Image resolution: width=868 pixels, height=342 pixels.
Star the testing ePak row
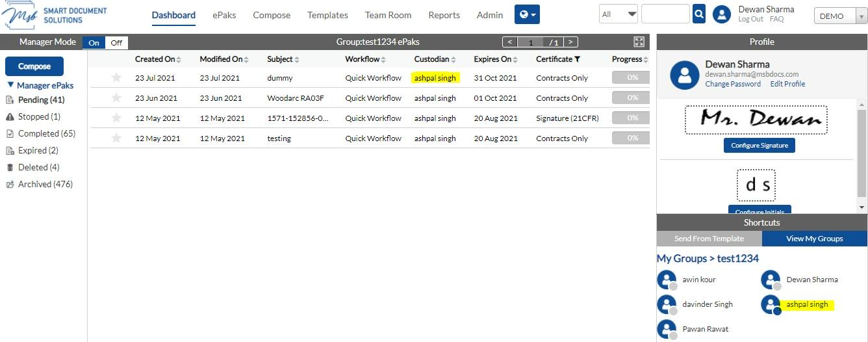click(116, 138)
